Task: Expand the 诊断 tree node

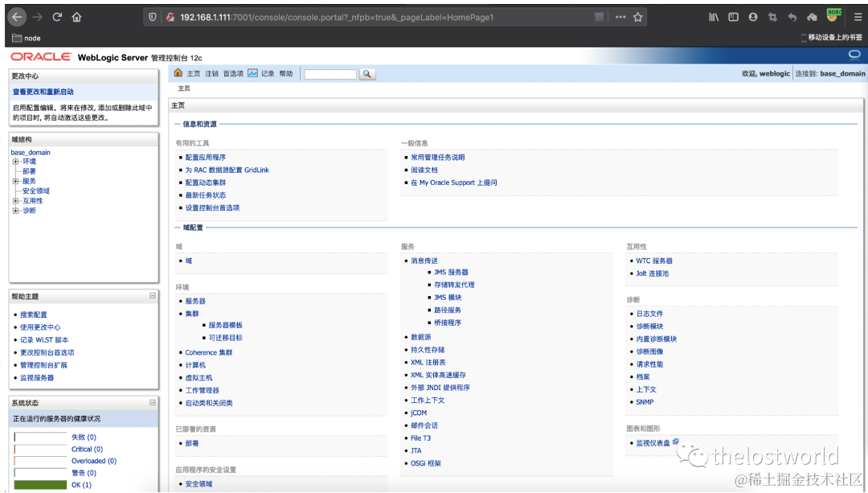Action: tap(15, 211)
